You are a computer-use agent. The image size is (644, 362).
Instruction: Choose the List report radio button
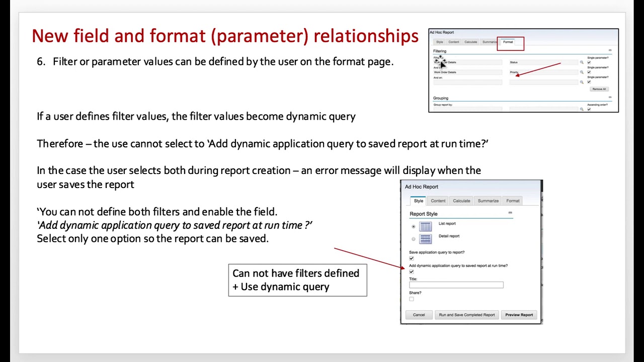[x=414, y=227]
